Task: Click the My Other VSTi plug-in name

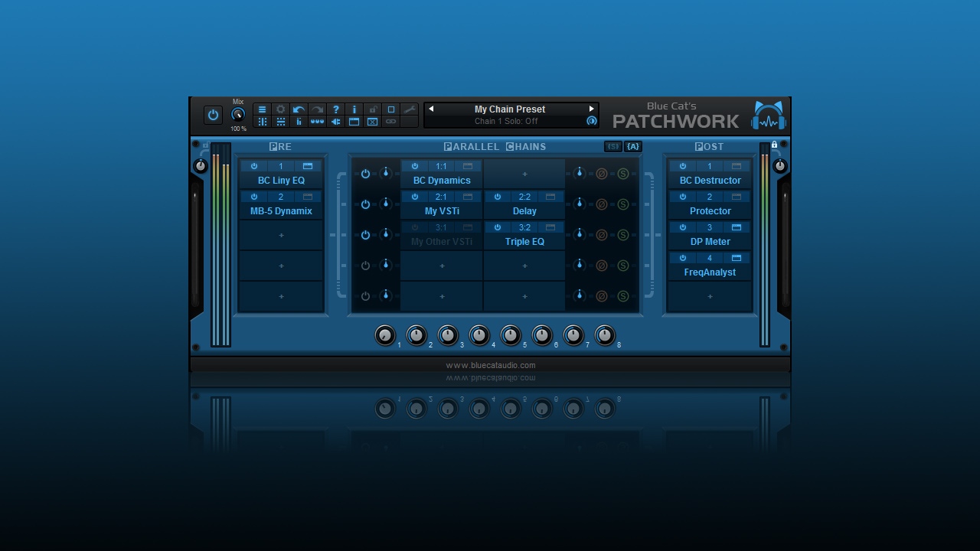Action: (442, 242)
